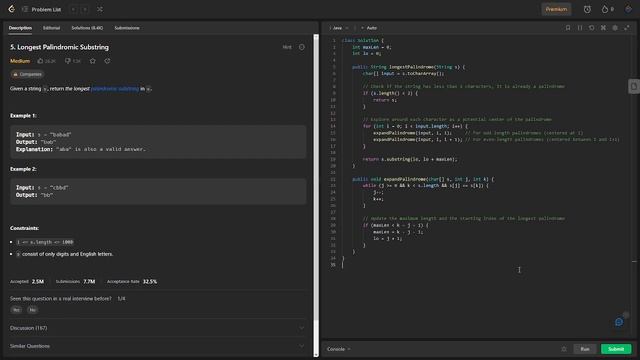Expand the Discussion (167) section
This screenshot has width=640, height=360.
[x=157, y=328]
